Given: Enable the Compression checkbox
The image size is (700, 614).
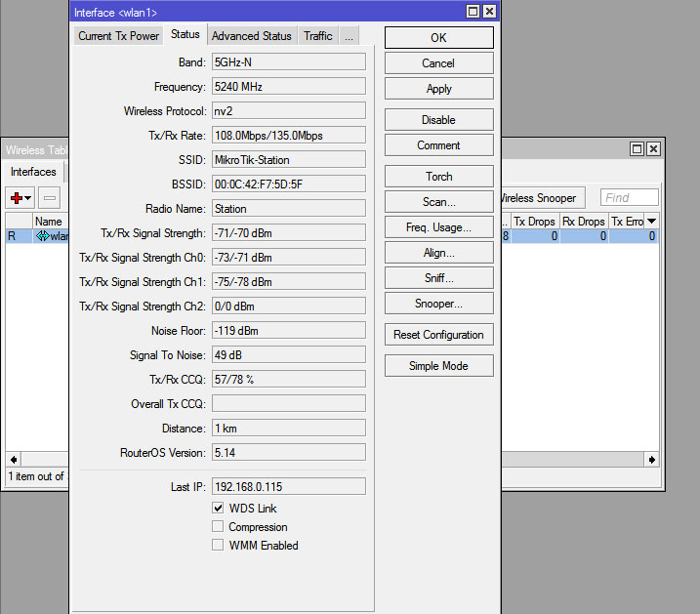Looking at the screenshot, I should pos(219,527).
